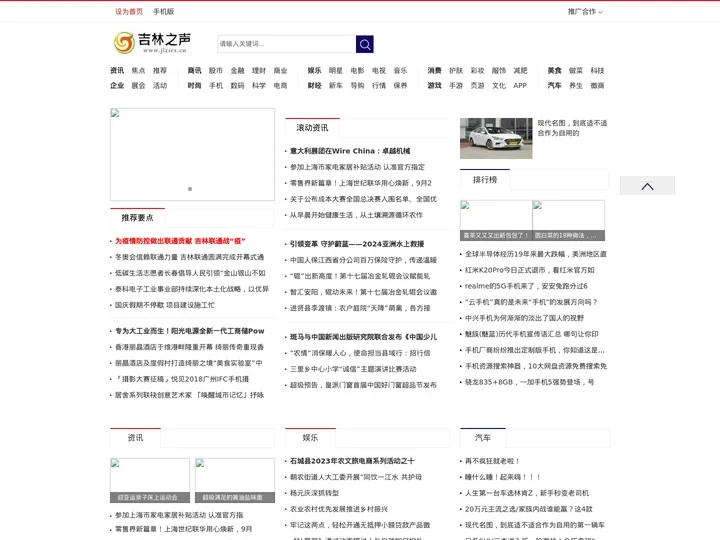
Task: Open the 美食 menu category
Action: (x=554, y=70)
